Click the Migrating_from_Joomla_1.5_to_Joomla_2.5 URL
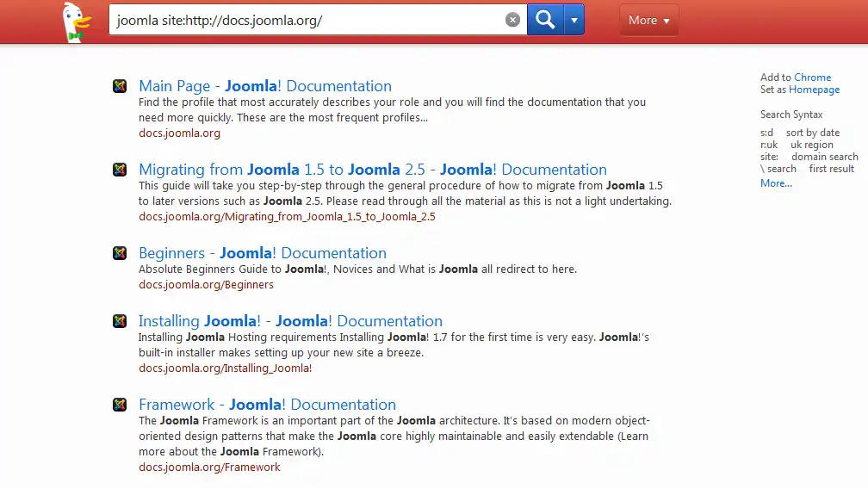 tap(287, 216)
